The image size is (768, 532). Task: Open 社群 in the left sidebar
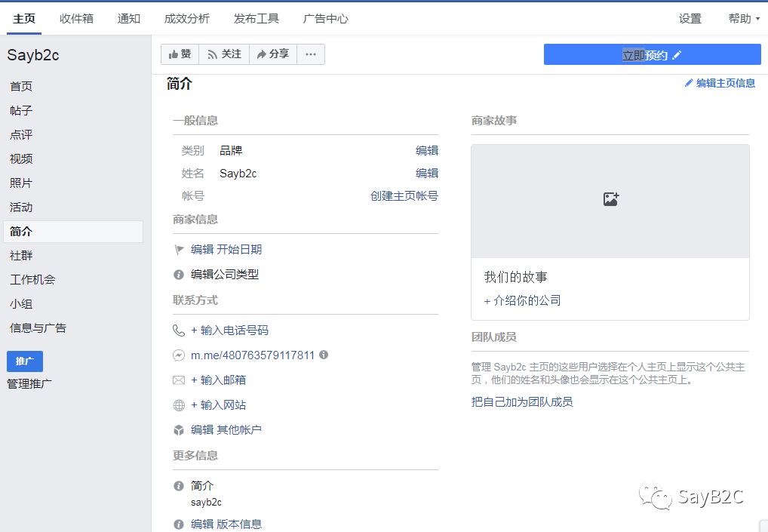coord(21,256)
